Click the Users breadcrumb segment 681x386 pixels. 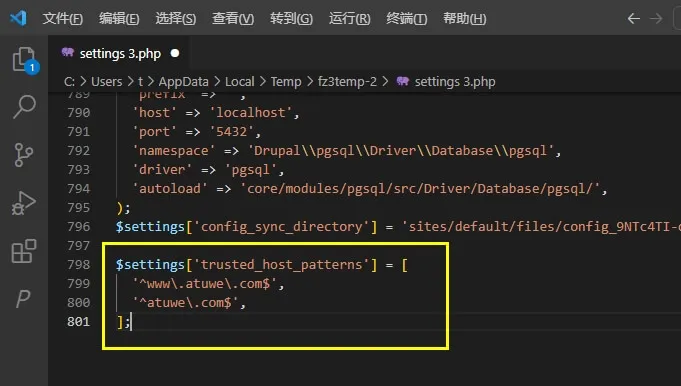[x=106, y=82]
